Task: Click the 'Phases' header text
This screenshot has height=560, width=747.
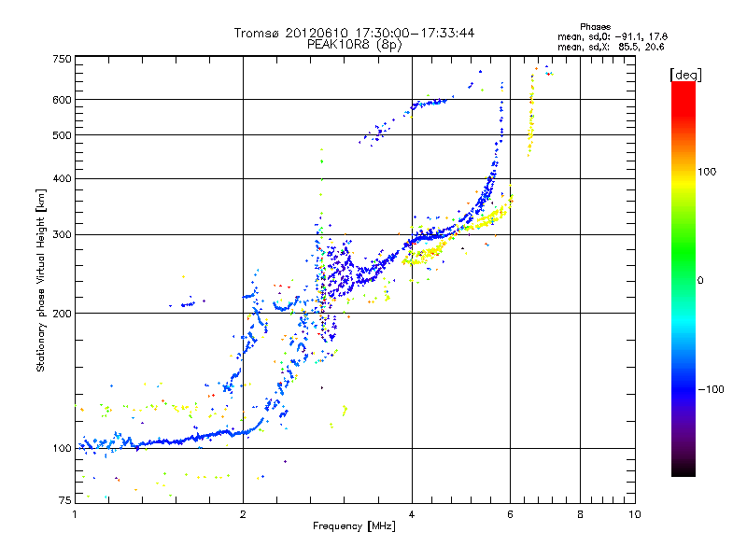Action: click(595, 27)
